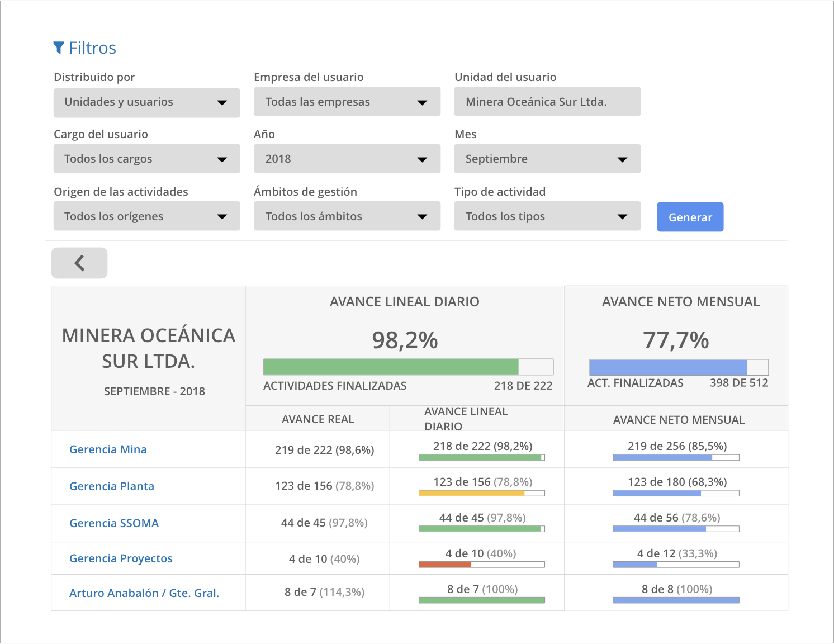
Task: Open the Tipo de actividad dropdown
Action: tap(547, 216)
